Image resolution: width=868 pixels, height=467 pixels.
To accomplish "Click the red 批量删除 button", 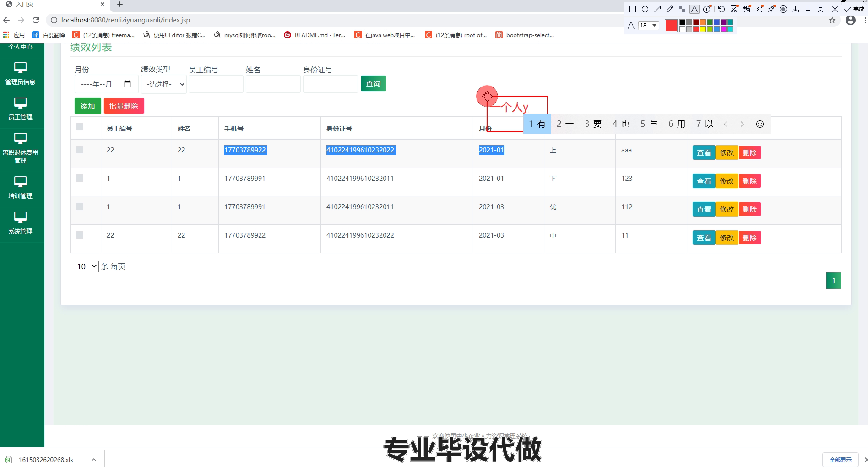I will coord(124,106).
